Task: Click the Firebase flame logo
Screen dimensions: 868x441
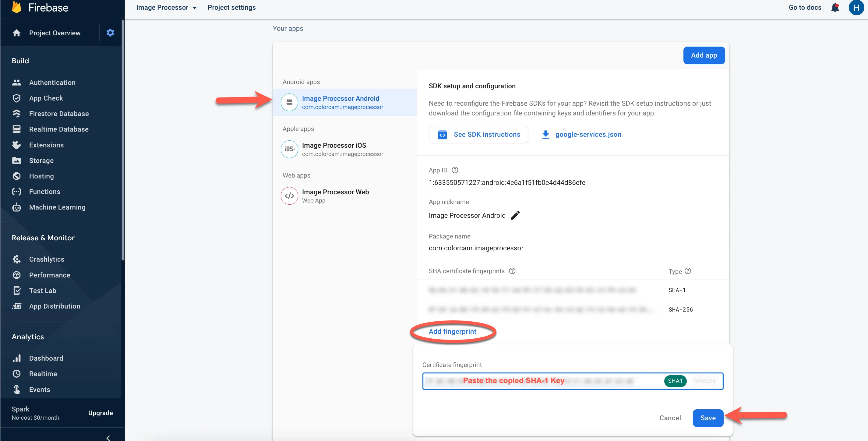Action: pyautogui.click(x=16, y=7)
